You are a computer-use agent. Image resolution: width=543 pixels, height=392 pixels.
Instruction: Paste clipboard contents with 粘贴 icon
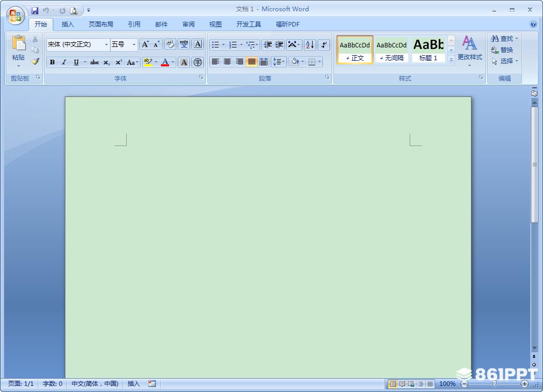pos(18,43)
